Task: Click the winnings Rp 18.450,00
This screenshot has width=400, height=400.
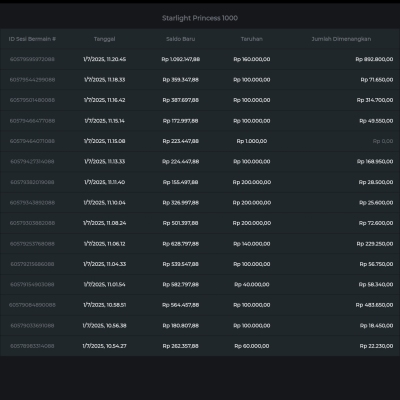Action: pyautogui.click(x=377, y=325)
